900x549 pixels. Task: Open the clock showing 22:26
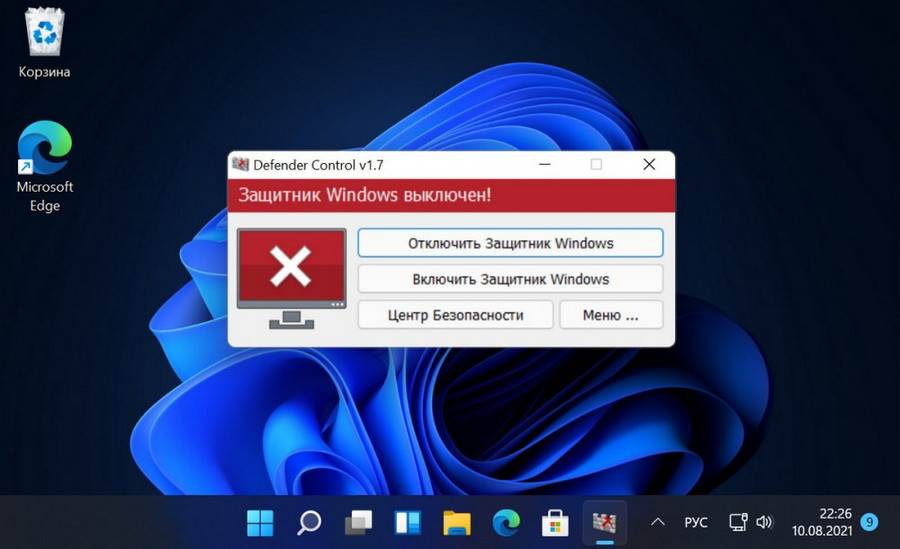(821, 522)
